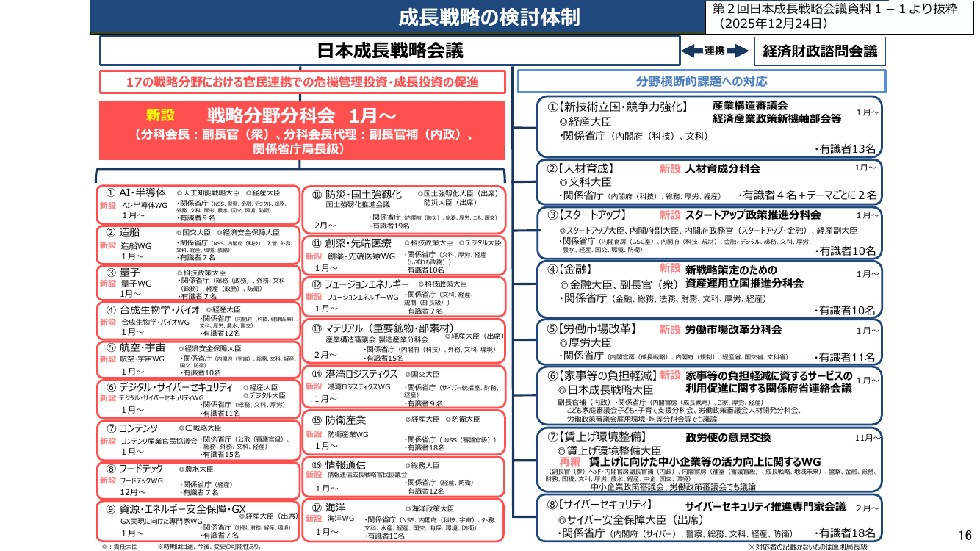The height and width of the screenshot is (551, 980).
Task: Click the "⑮ 防衛産業" field heading
Action: (339, 420)
